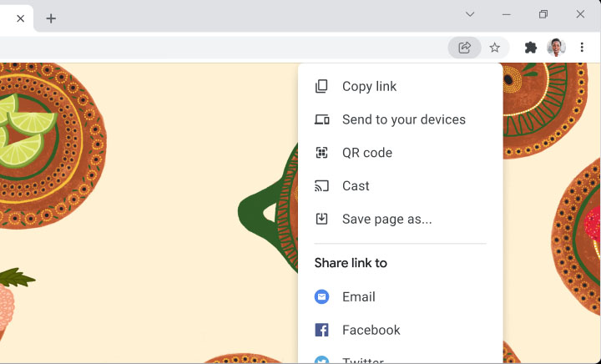Click the Copy link icon
This screenshot has height=364, width=601.
[x=321, y=86]
